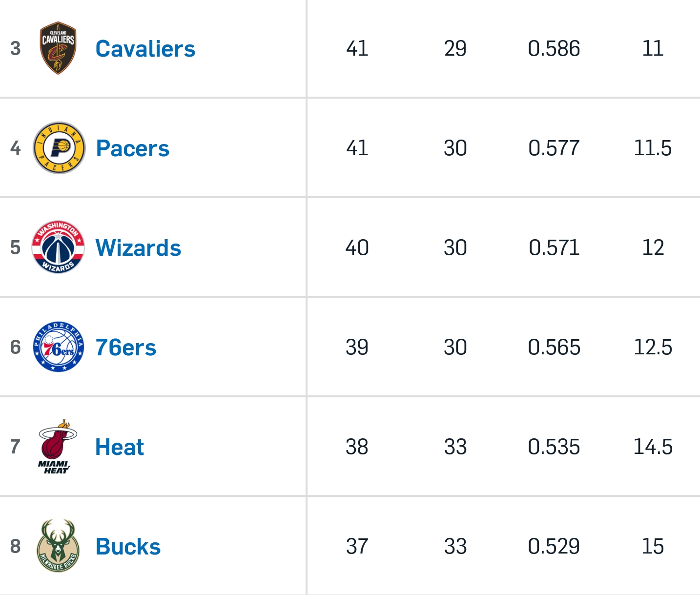Screen dimensions: 700x595
Task: Click rank number 3 beside Cavaliers
Action: (16, 48)
